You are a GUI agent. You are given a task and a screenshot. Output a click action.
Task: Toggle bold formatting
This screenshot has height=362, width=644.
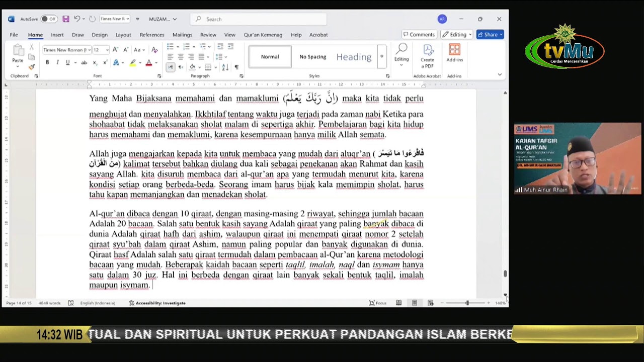[47, 63]
